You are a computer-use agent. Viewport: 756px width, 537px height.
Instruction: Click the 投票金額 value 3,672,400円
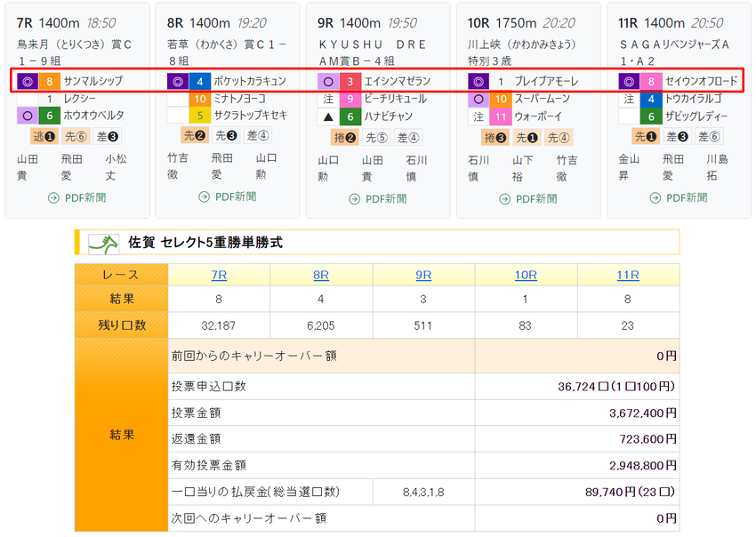pos(642,413)
